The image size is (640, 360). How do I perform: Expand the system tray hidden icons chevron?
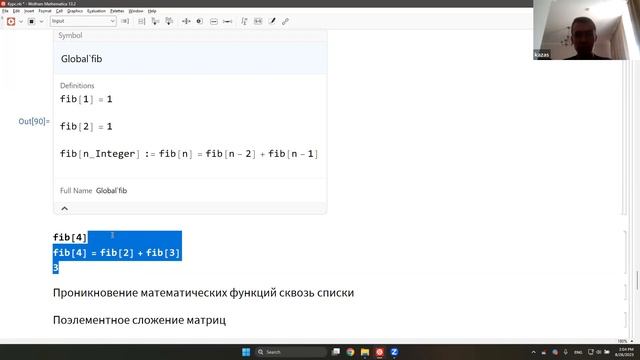pyautogui.click(x=533, y=352)
